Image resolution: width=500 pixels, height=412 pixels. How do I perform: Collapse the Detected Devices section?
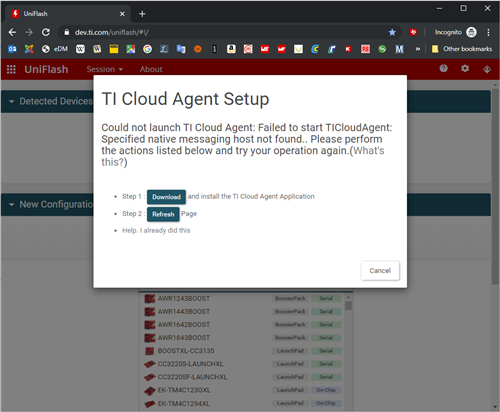tap(12, 101)
